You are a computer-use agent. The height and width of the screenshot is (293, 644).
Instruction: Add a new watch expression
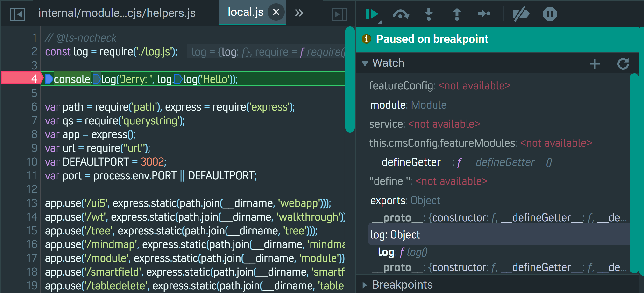tap(594, 64)
